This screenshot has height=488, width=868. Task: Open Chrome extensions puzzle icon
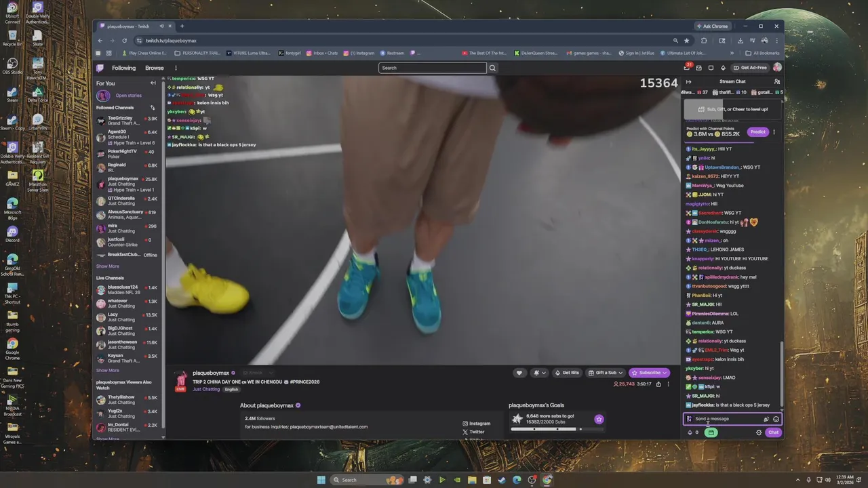click(703, 41)
